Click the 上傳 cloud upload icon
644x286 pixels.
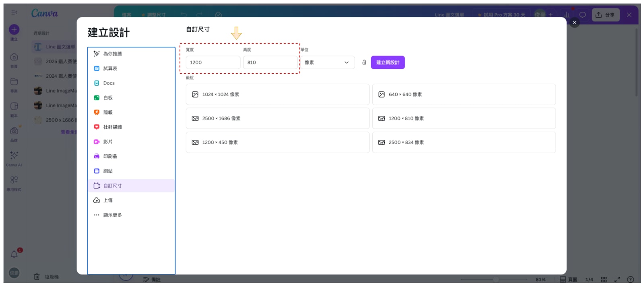coord(97,200)
